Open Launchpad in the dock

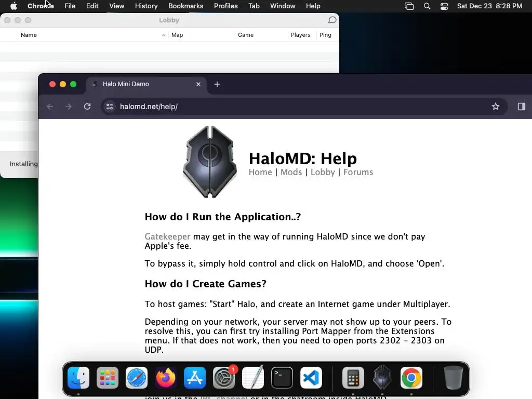point(108,378)
